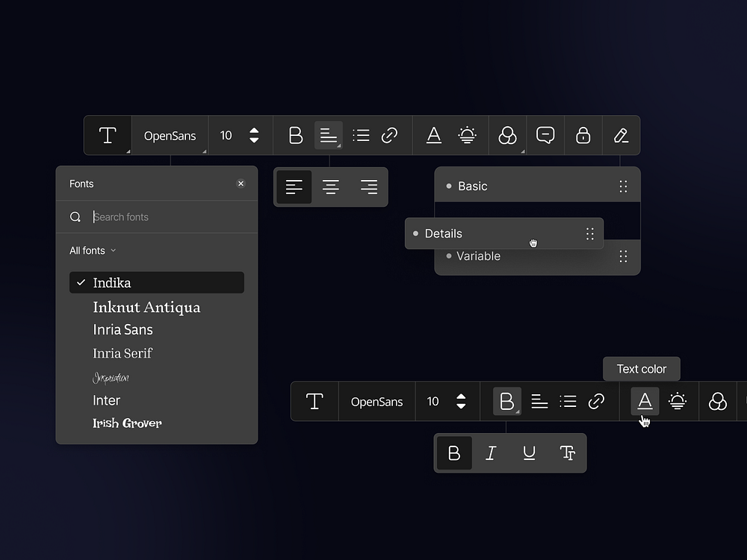
Task: Toggle Bold formatting in the top toolbar
Action: (x=294, y=135)
